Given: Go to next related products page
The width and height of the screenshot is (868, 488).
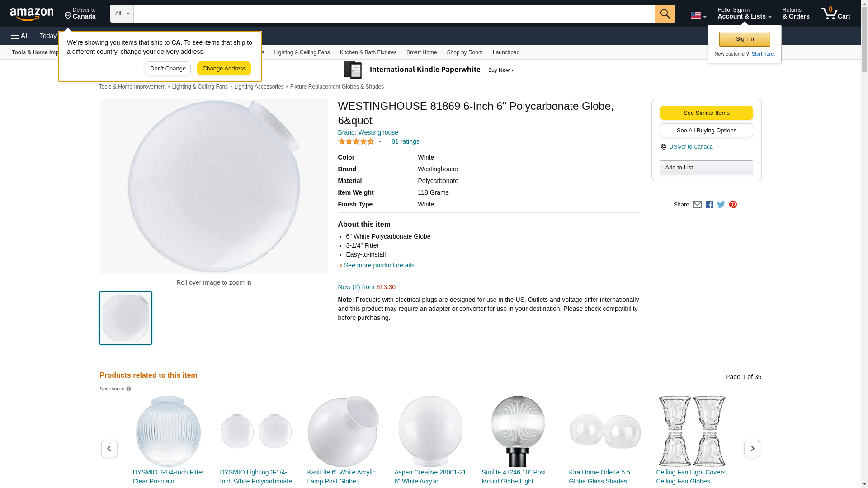Looking at the screenshot, I should tap(752, 449).
